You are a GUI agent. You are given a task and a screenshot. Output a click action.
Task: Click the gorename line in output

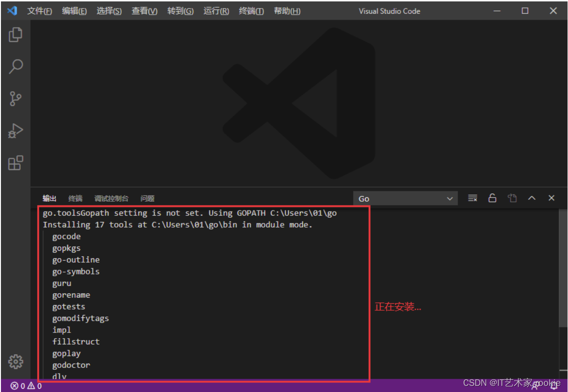click(71, 295)
